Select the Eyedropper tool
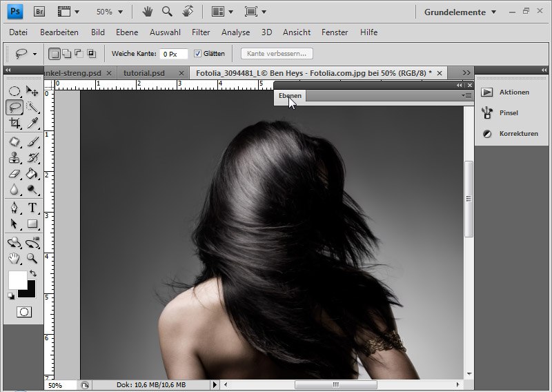This screenshot has height=392, width=552. [x=32, y=124]
